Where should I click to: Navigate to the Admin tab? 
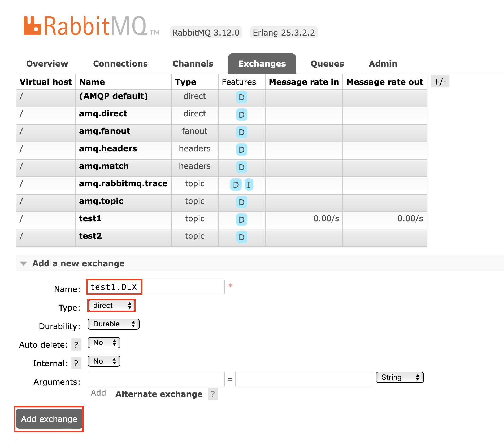tap(383, 64)
